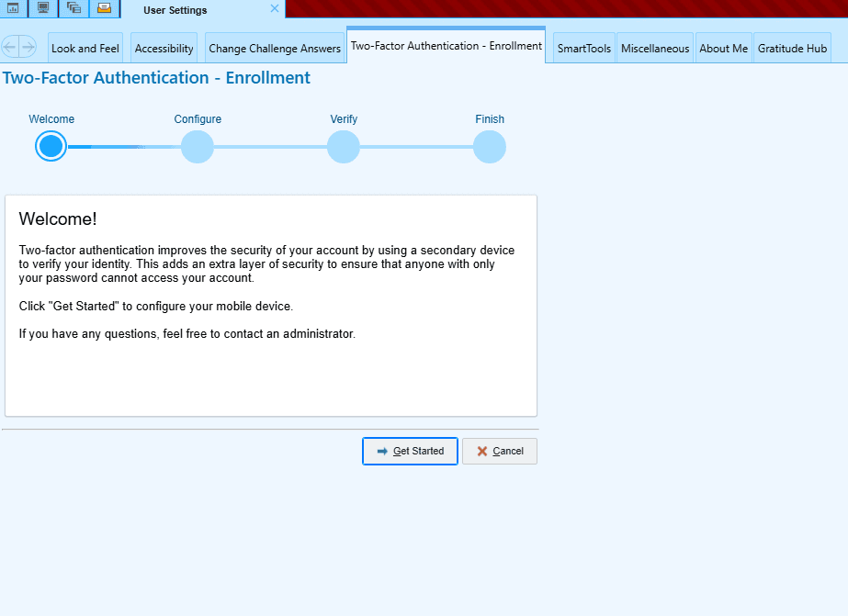Image resolution: width=848 pixels, height=616 pixels.
Task: Select the Two-Factor Authentication - Enrollment tab
Action: [446, 46]
